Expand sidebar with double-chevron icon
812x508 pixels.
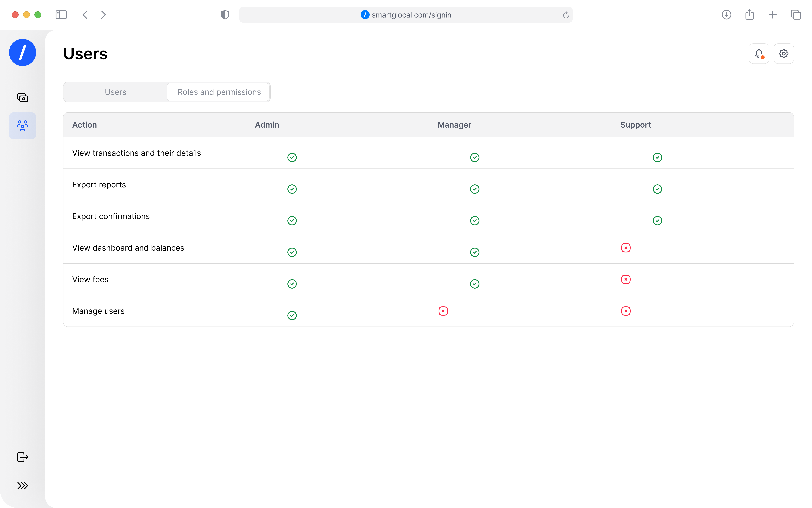click(x=22, y=485)
